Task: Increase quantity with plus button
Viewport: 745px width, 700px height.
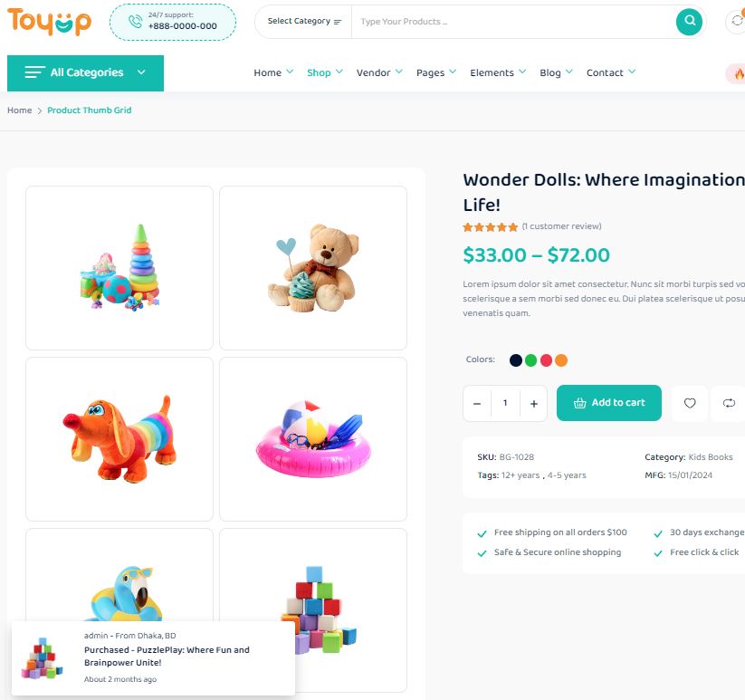Action: pos(533,404)
